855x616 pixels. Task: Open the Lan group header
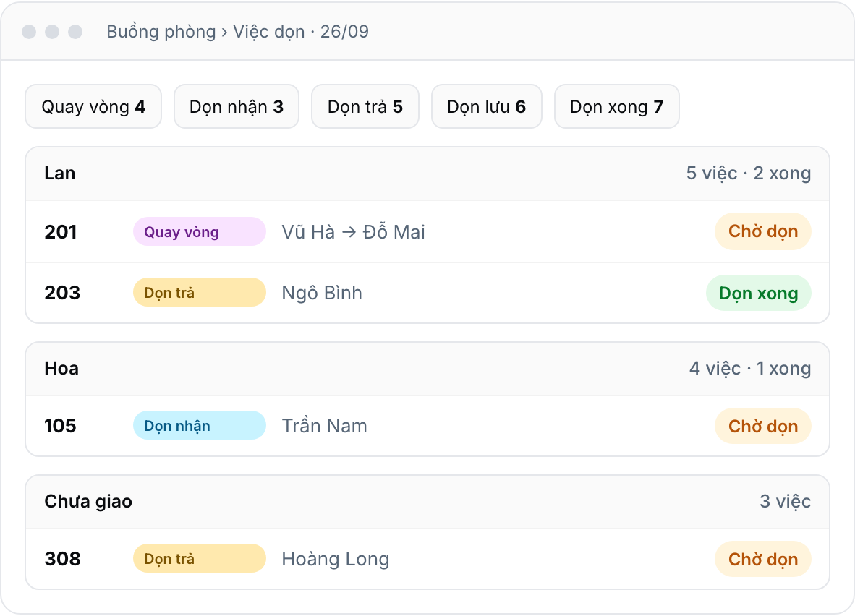tap(427, 174)
